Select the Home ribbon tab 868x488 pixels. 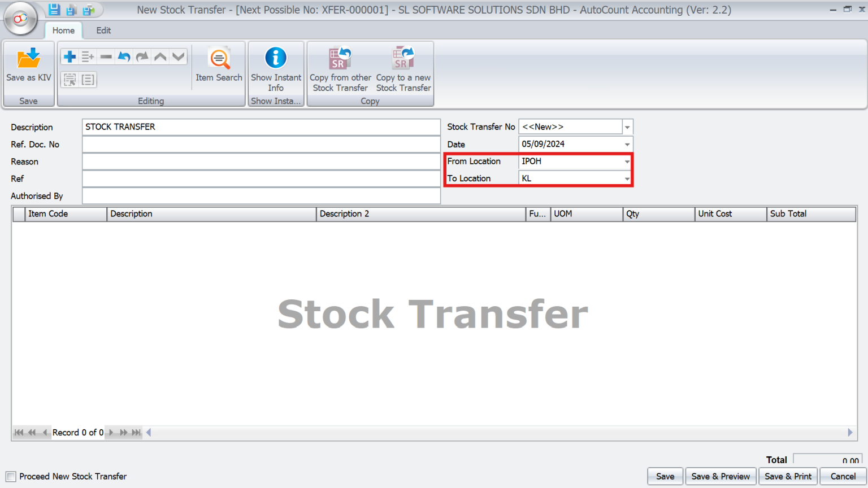63,30
